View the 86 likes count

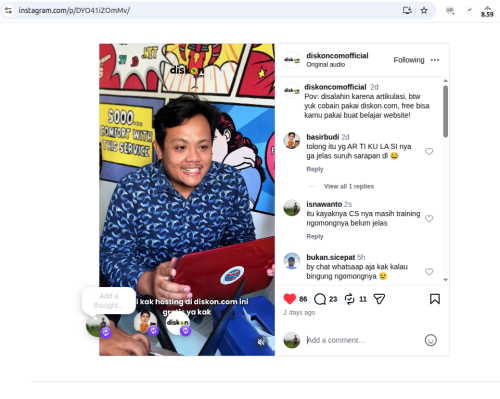click(x=303, y=299)
